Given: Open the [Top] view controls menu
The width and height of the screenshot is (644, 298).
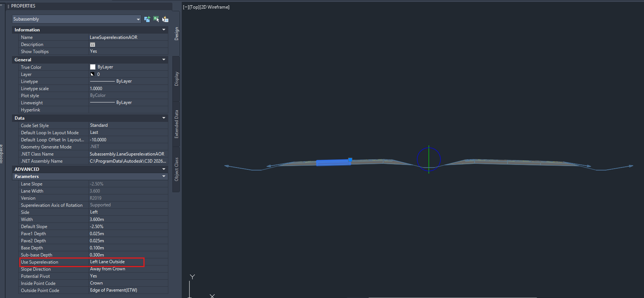Looking at the screenshot, I should click(194, 7).
